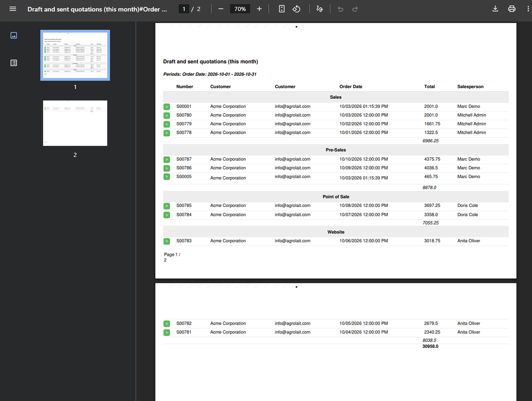Select the page 1 thumbnail
The width and height of the screenshot is (532, 401).
tap(75, 55)
